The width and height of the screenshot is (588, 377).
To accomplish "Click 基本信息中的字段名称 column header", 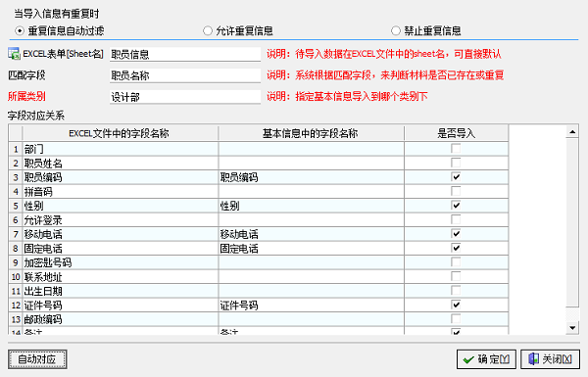I will click(311, 133).
